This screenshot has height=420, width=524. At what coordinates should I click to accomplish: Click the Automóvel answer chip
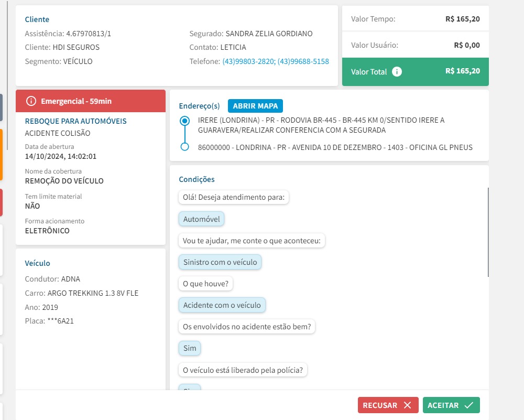coord(201,219)
